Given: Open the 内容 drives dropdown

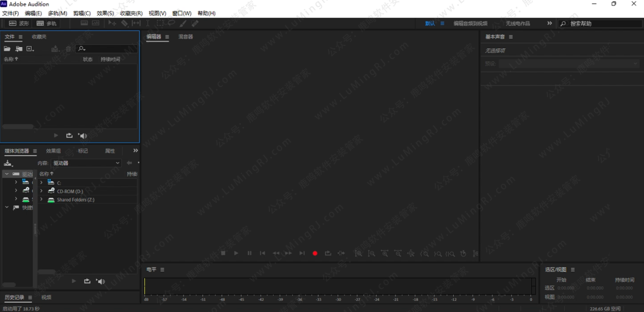Looking at the screenshot, I should 86,163.
